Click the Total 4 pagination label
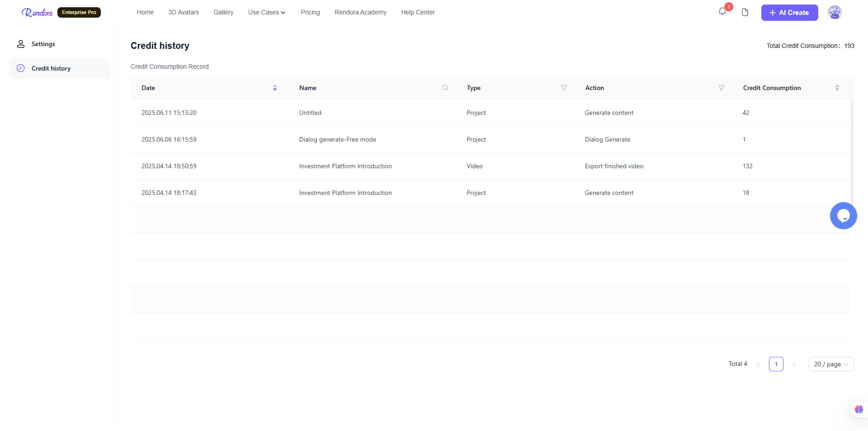The height and width of the screenshot is (431, 868). 738,364
